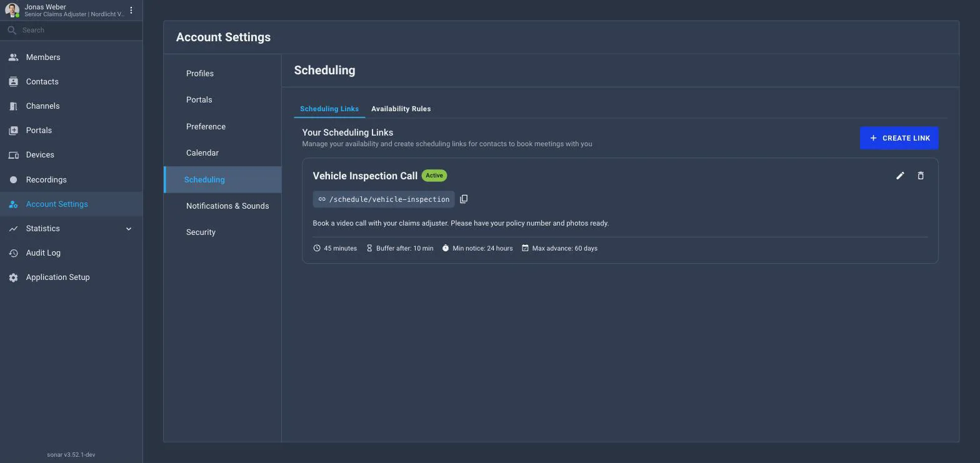Open the Security settings section
The width and height of the screenshot is (980, 463).
click(222, 232)
